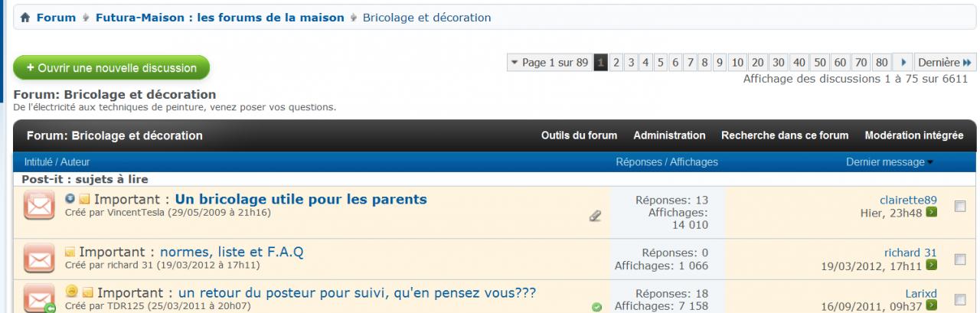The width and height of the screenshot is (980, 313).
Task: Go to clairette89's last post via green arrow
Action: coord(932,212)
